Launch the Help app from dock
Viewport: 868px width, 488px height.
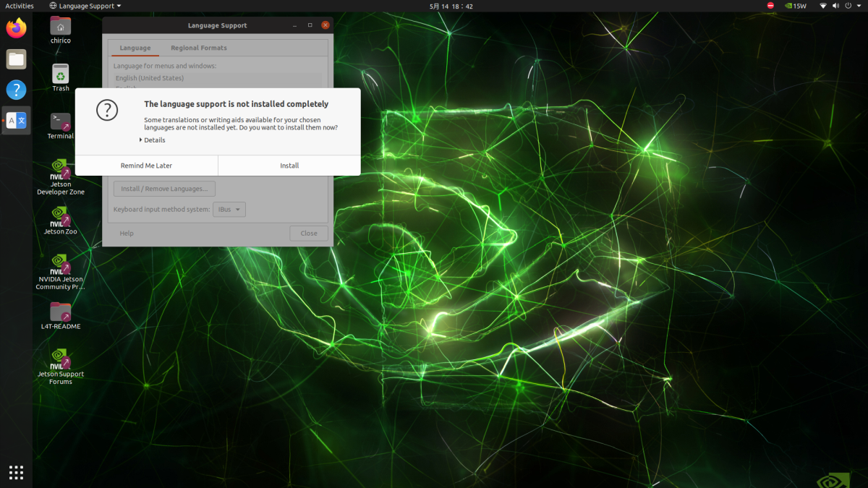pyautogui.click(x=16, y=90)
